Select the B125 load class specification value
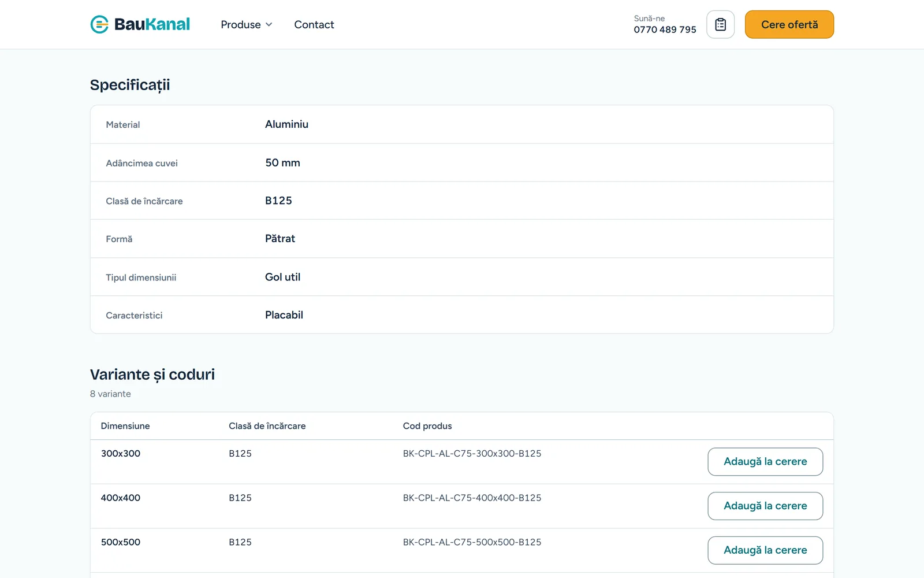This screenshot has width=924, height=578. pos(278,201)
